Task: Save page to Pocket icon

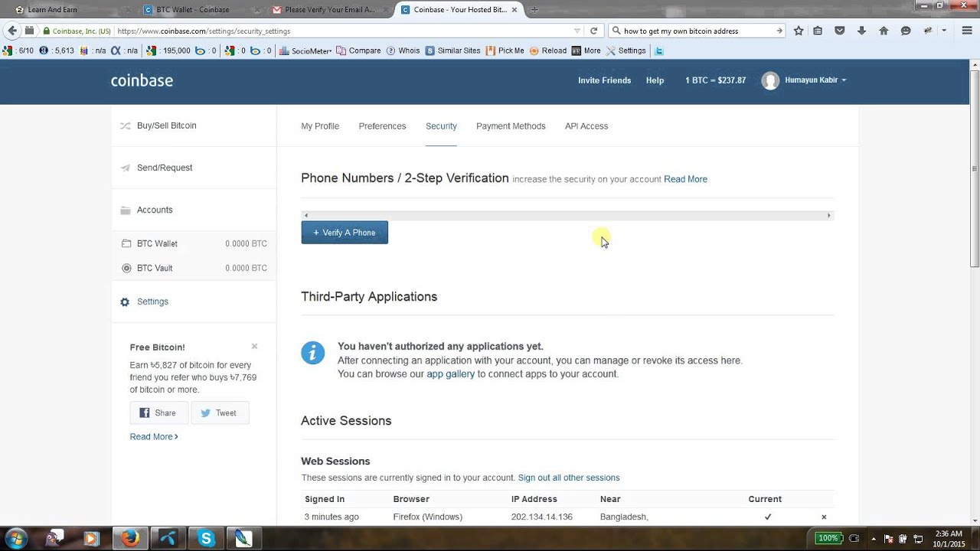Action: pos(840,31)
